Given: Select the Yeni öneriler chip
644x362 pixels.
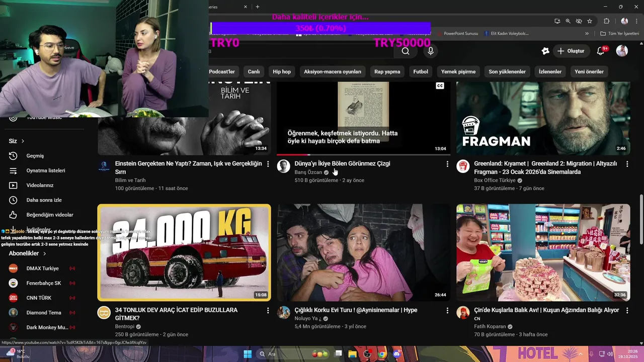Looking at the screenshot, I should point(589,72).
